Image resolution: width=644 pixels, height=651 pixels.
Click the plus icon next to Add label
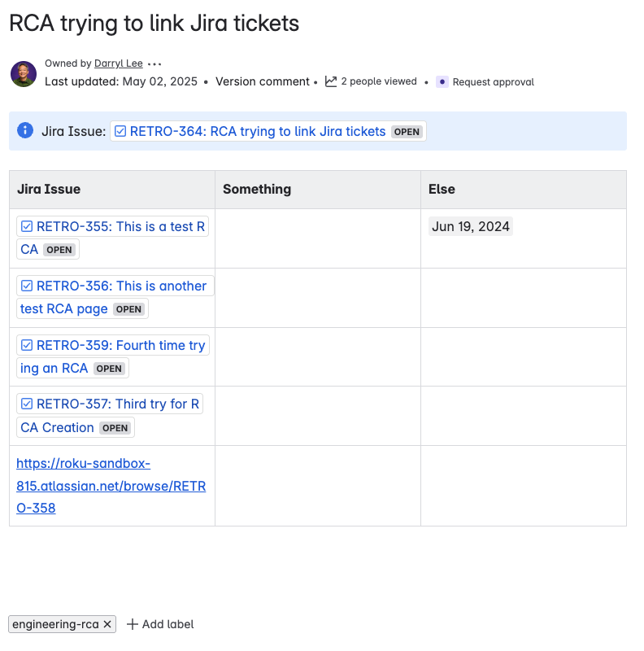click(x=133, y=624)
